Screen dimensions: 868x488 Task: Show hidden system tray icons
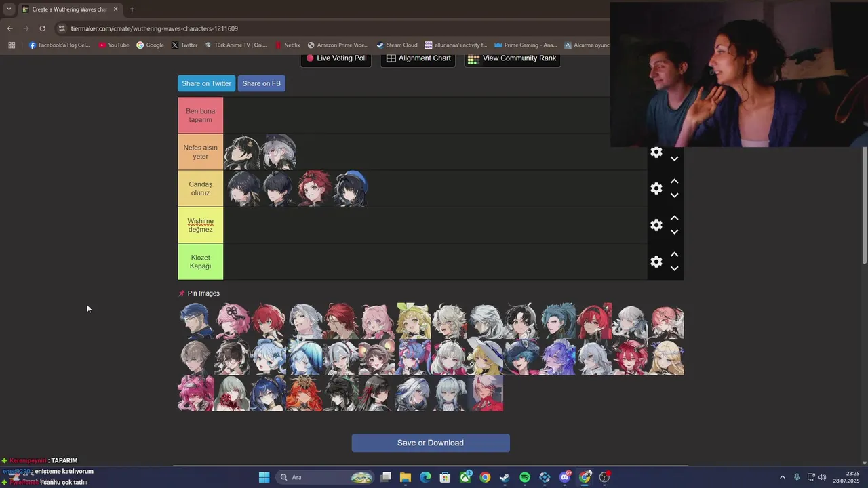pyautogui.click(x=782, y=477)
